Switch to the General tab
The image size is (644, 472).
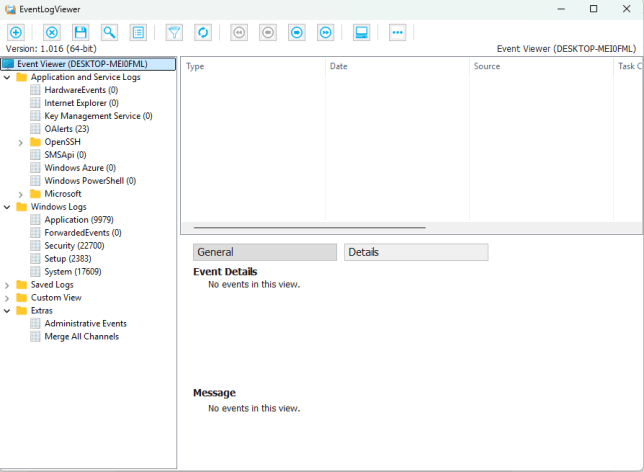point(264,252)
